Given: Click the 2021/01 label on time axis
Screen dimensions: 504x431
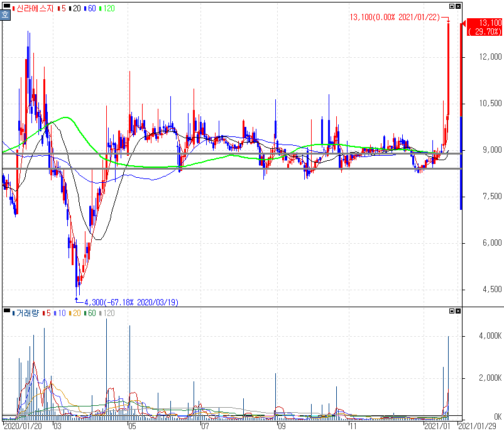Looking at the screenshot, I should [437, 427].
